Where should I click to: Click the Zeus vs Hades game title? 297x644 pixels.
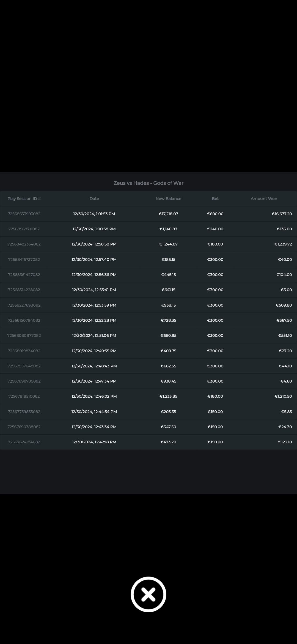coord(148,183)
